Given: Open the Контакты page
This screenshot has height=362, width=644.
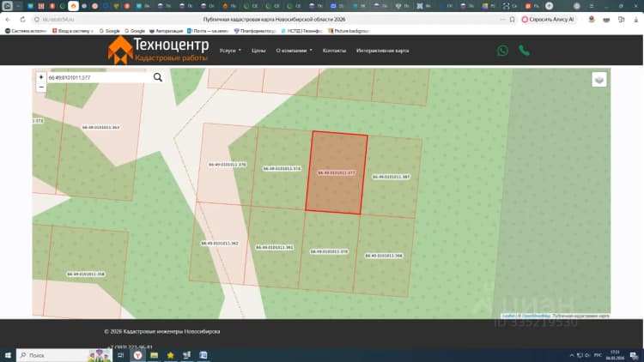Looking at the screenshot, I should 334,51.
